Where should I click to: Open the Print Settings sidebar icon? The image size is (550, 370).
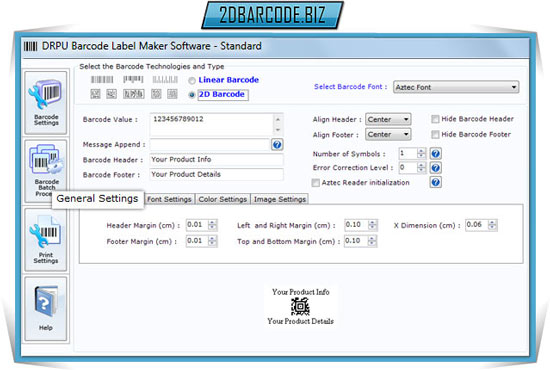tap(46, 239)
